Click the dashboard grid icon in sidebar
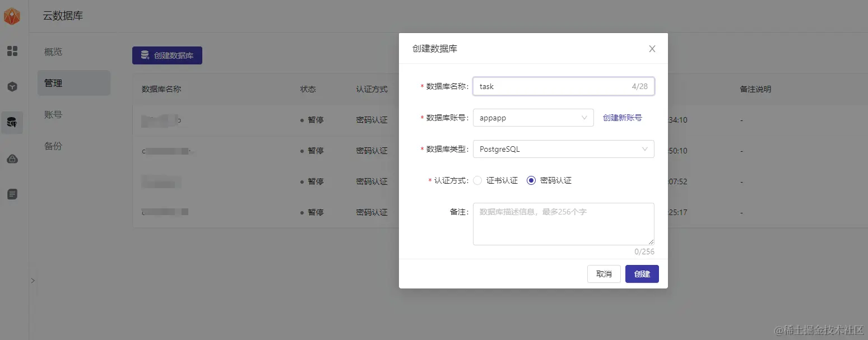Image resolution: width=868 pixels, height=340 pixels. [x=12, y=51]
